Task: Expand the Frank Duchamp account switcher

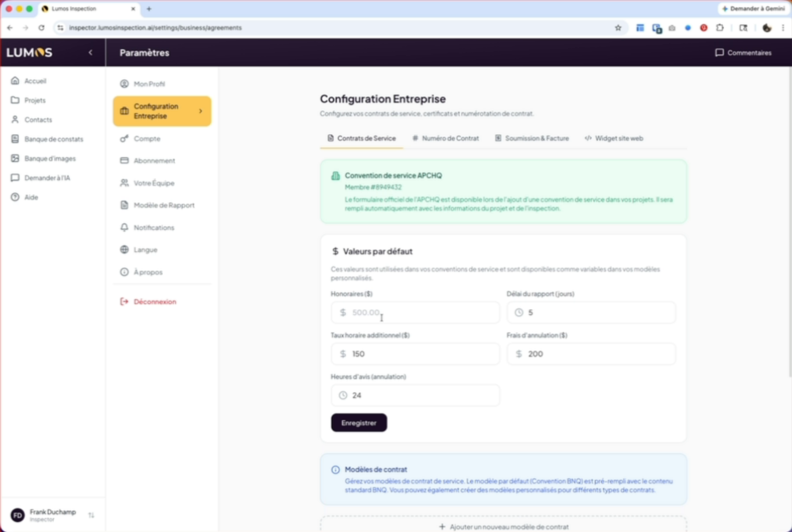Action: (91, 515)
